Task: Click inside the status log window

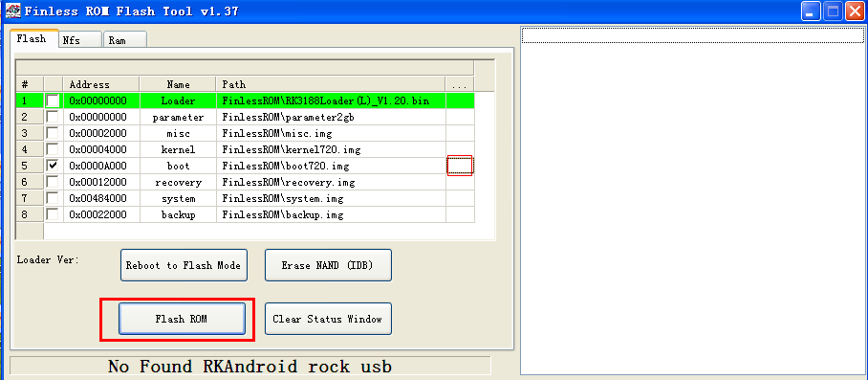Action: click(x=693, y=200)
